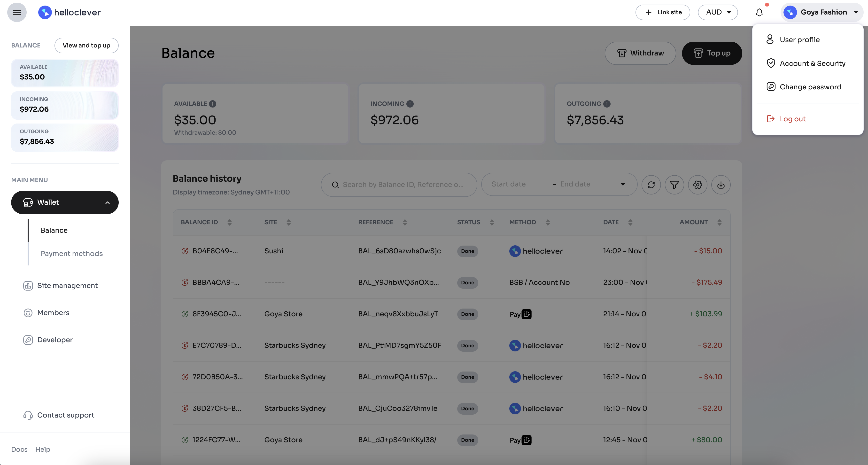Select Account & Security menu item
The image size is (868, 465).
pos(812,63)
